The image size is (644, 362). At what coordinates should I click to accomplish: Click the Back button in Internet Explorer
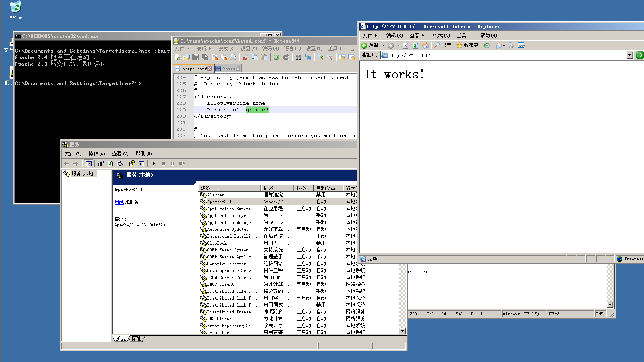click(x=370, y=45)
